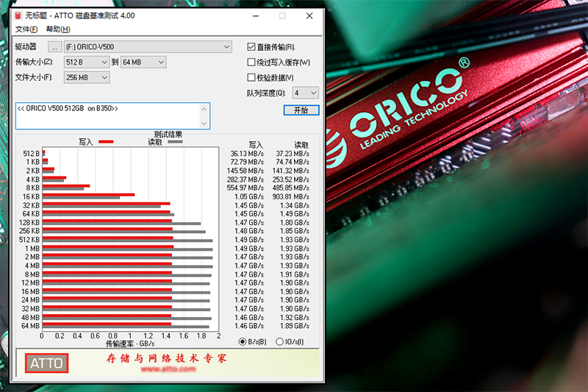
Task: Click into the ORICO V500 512GB description field
Action: 108,116
